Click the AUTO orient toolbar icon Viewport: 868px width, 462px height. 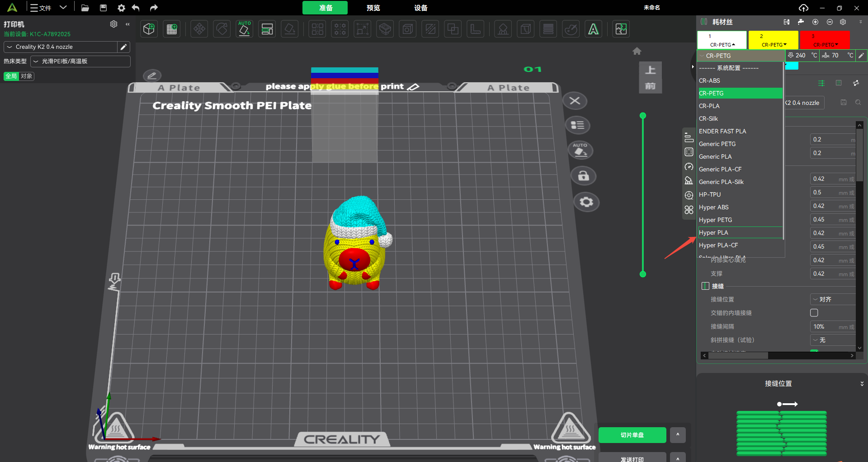point(245,29)
